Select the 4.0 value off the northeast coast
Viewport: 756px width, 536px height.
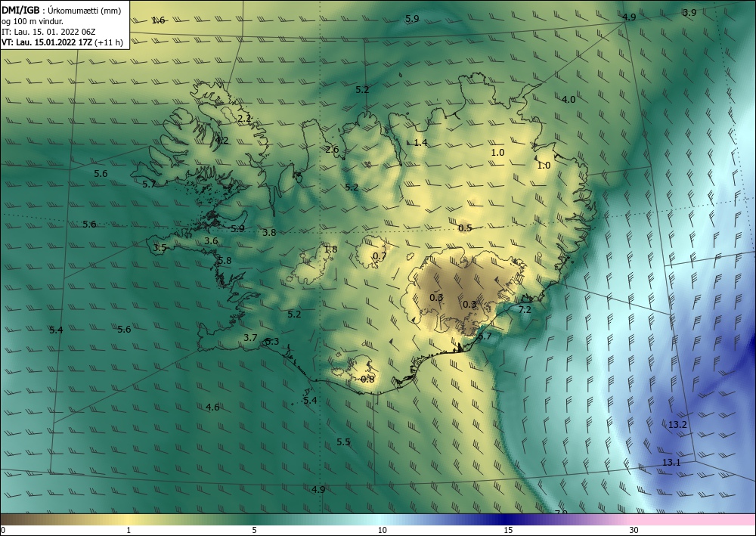point(569,99)
